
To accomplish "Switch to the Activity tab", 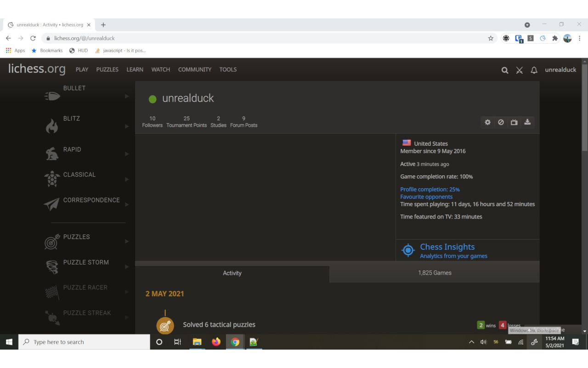I will coord(232,273).
